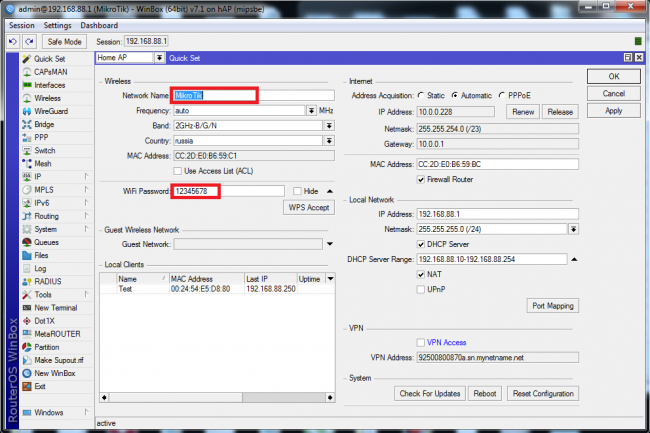Click the Apply button

pyautogui.click(x=614, y=111)
